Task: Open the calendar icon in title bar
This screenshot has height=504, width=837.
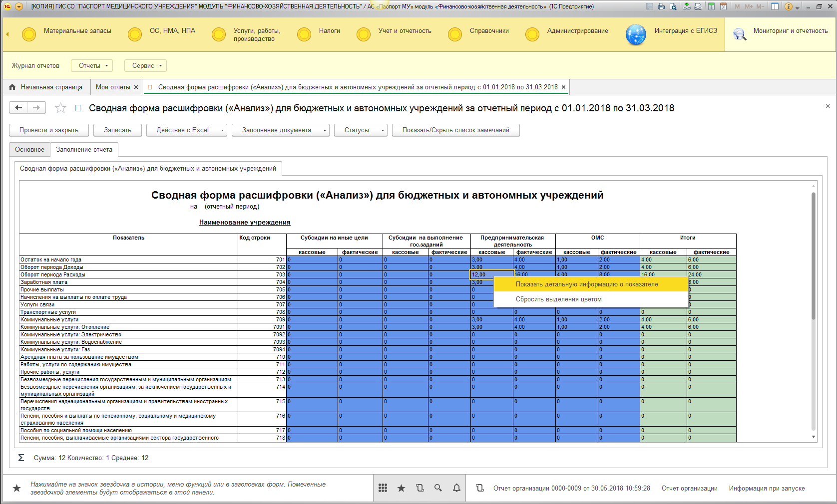Action: [x=723, y=6]
